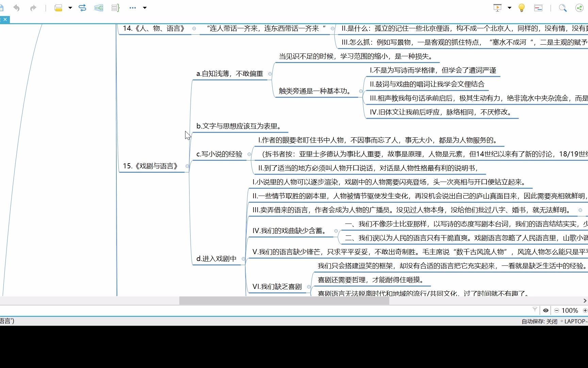This screenshot has height=368, width=588.
Task: Click the horizontal scrollbar right arrow
Action: [585, 301]
